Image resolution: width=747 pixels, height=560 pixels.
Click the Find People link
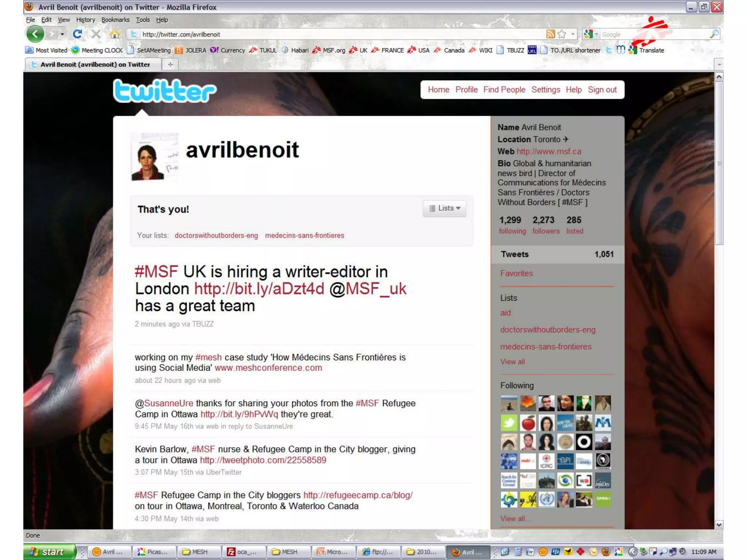[504, 90]
